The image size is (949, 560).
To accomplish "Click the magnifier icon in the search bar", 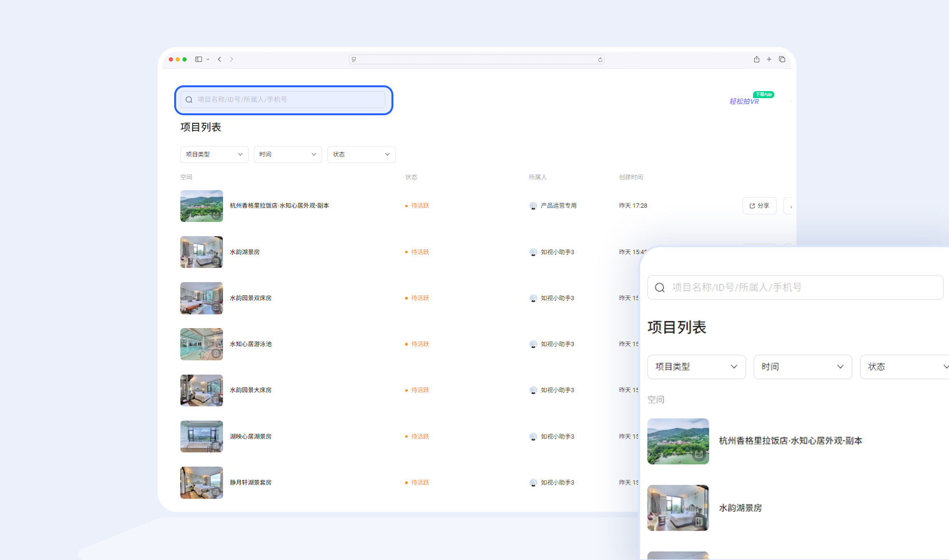I will [189, 100].
